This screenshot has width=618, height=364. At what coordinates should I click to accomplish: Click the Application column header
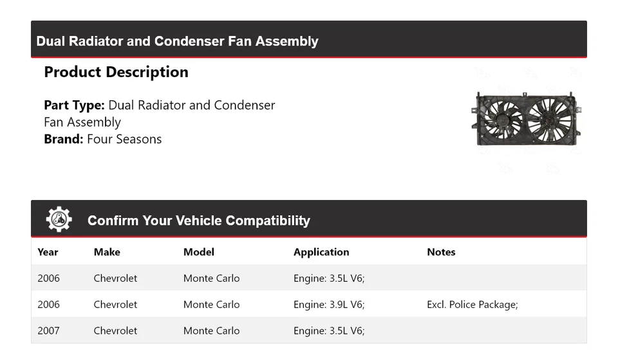click(x=321, y=252)
